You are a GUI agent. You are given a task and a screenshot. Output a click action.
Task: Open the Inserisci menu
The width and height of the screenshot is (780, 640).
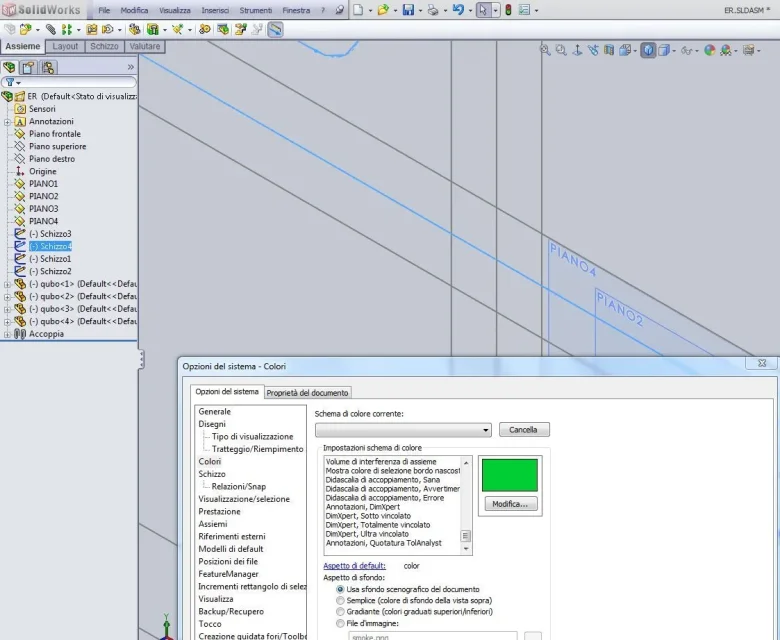215,10
